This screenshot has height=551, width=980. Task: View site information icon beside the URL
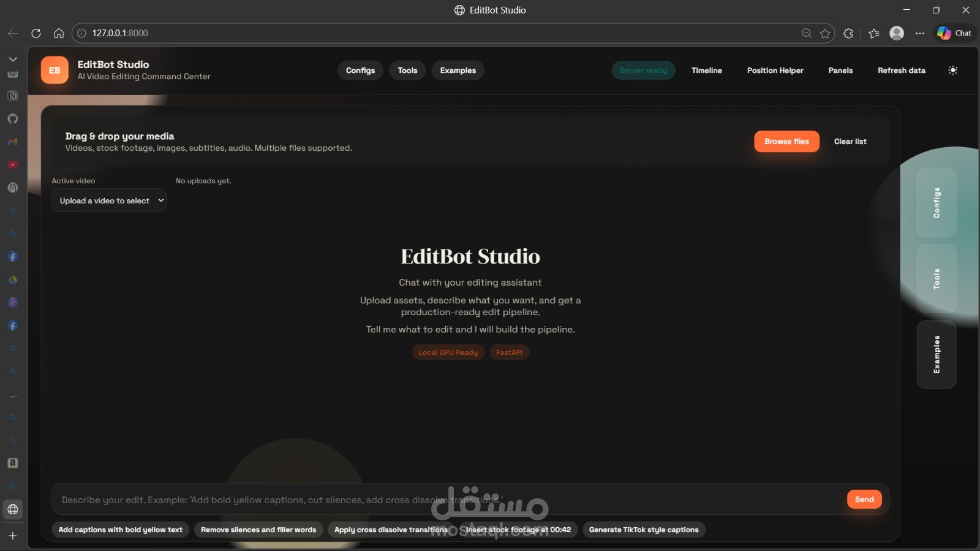81,33
